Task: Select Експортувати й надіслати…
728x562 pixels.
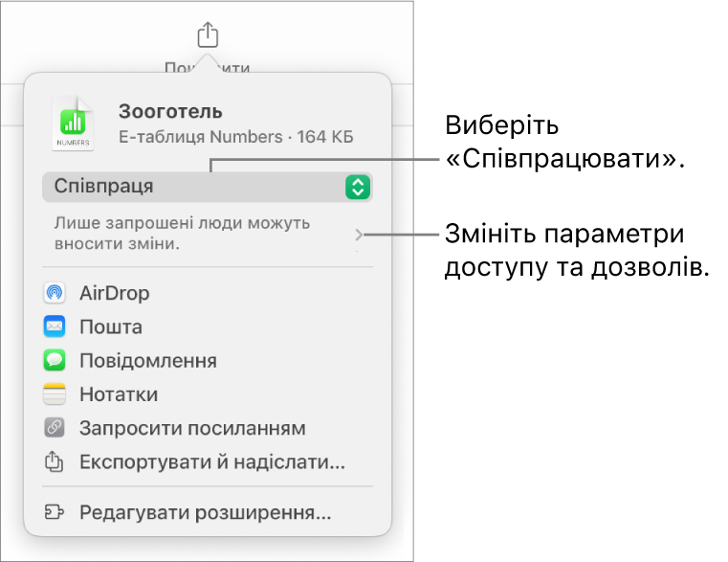Action: [x=212, y=462]
